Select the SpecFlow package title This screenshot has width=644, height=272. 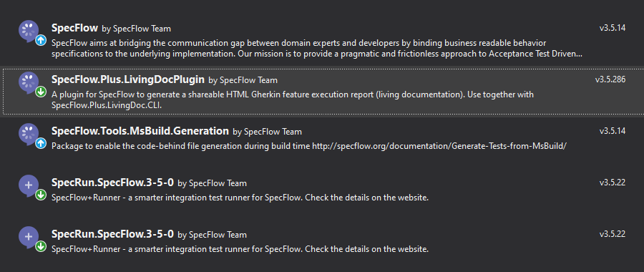[x=74, y=28]
